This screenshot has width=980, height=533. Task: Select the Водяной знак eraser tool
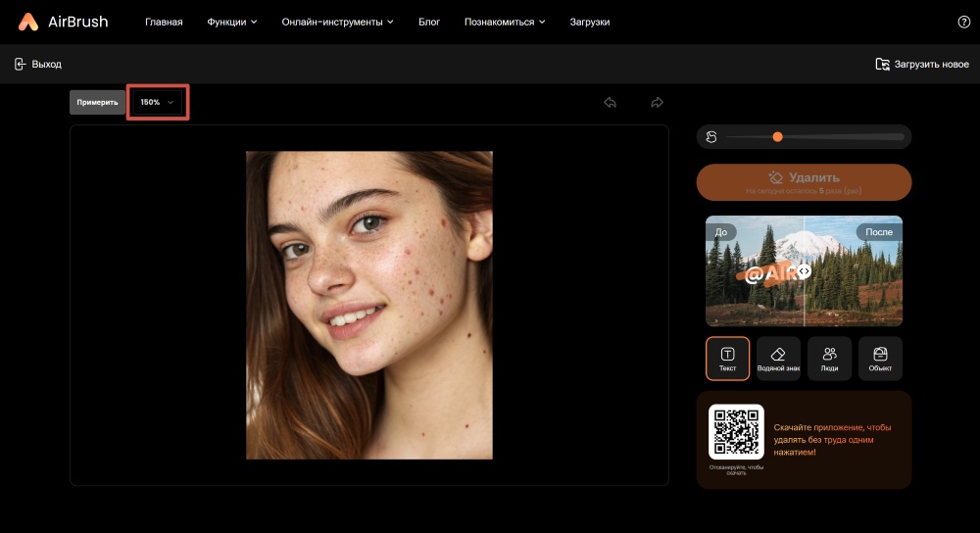coord(778,359)
